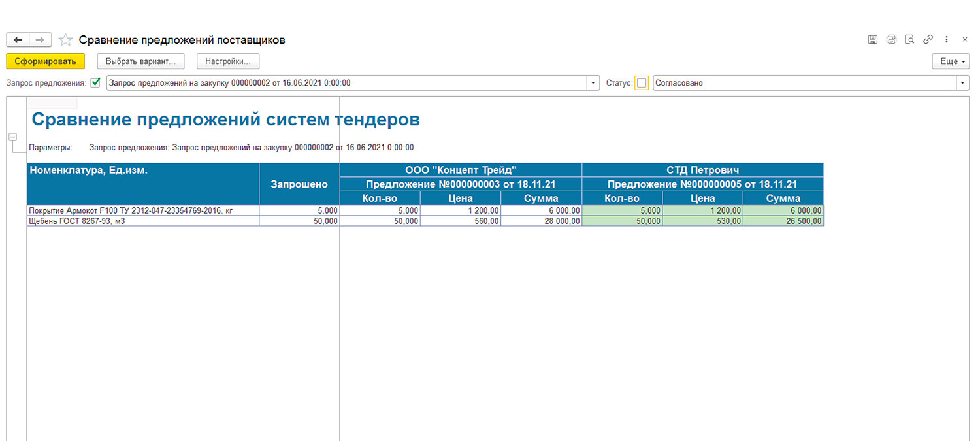Save the report using floppy disk icon
980x441 pixels.
[x=872, y=40]
